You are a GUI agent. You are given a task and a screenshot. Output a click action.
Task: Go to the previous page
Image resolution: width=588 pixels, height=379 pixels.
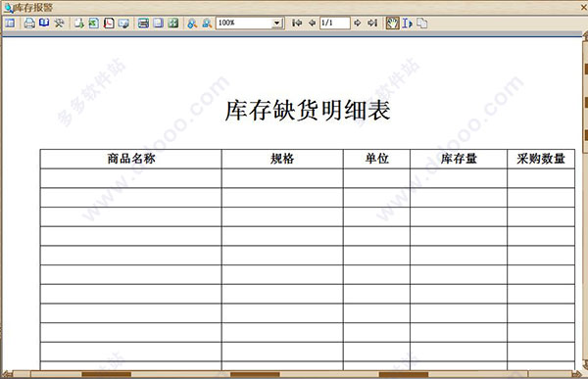click(312, 24)
